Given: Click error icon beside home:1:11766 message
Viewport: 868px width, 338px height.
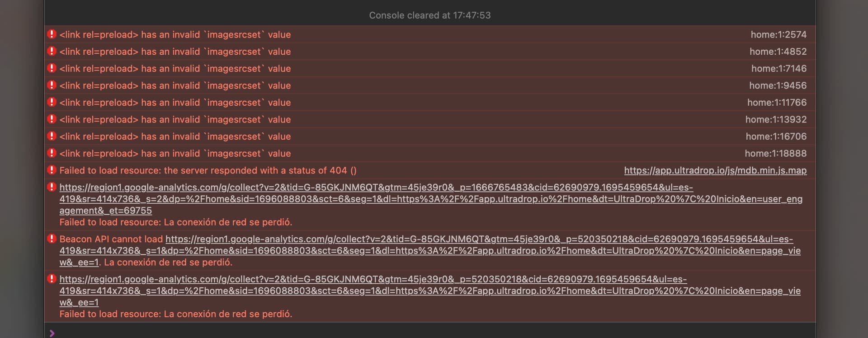Looking at the screenshot, I should pyautogui.click(x=52, y=102).
